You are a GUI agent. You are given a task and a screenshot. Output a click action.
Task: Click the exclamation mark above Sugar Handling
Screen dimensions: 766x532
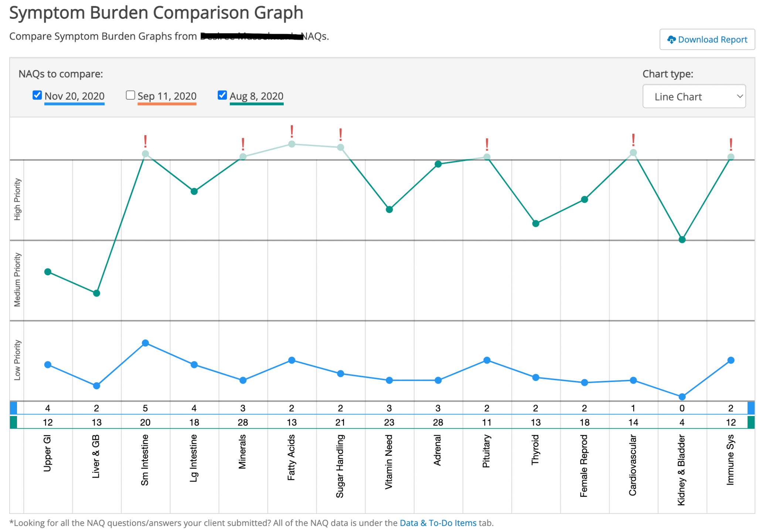[340, 134]
